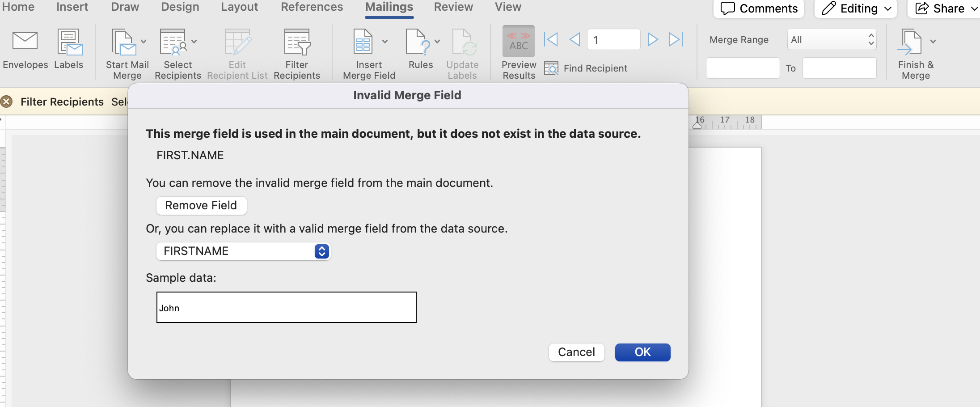This screenshot has width=980, height=407.
Task: Click the Remove Field button
Action: 201,205
